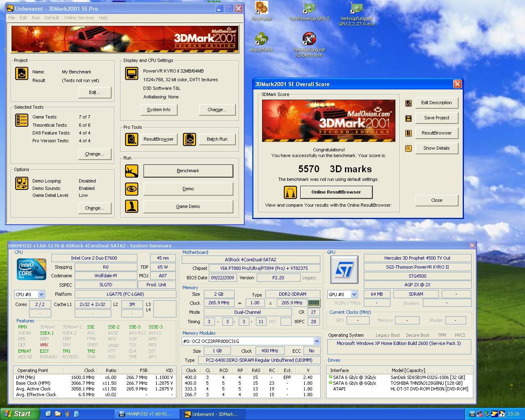This screenshot has height=420, width=525.
Task: Open the Edit menu in 3DMark
Action: click(23, 18)
